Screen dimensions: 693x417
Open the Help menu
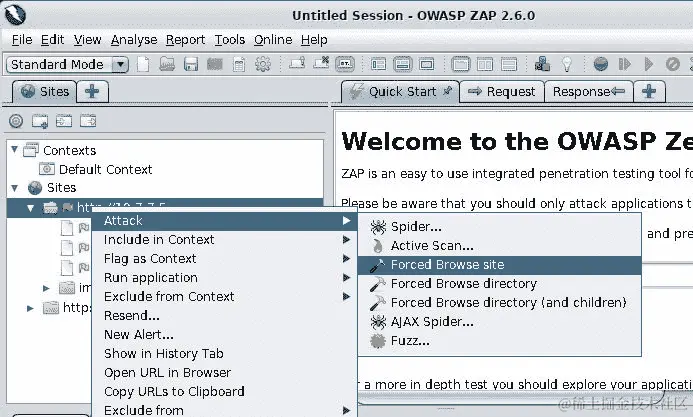314,40
